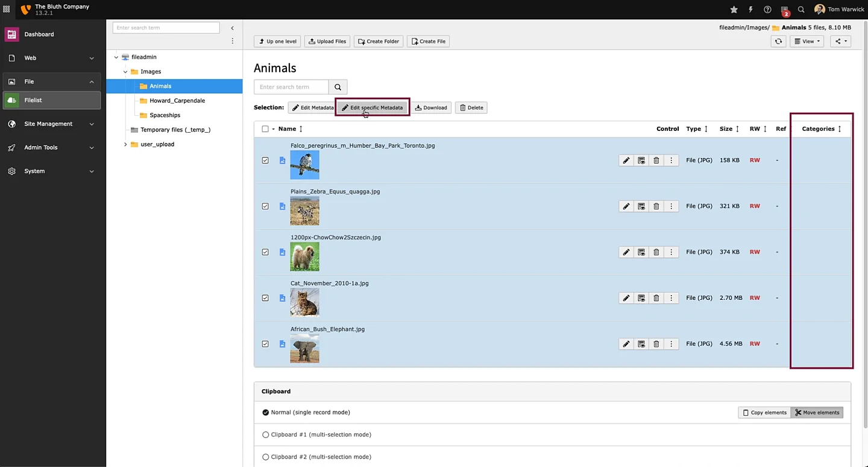The image size is (868, 467).
Task: Open the Dashboard module
Action: tap(39, 34)
